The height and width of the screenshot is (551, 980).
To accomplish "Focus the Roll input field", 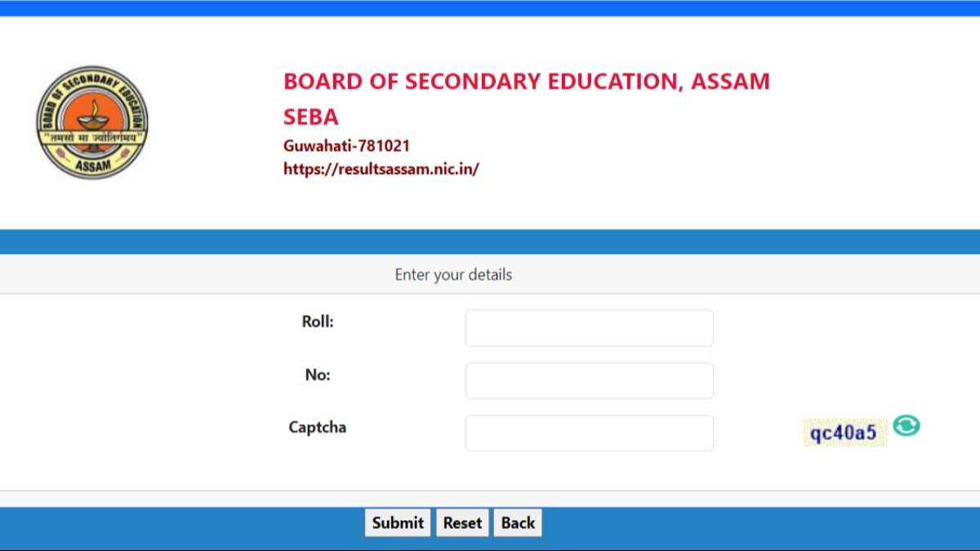I will tap(589, 327).
